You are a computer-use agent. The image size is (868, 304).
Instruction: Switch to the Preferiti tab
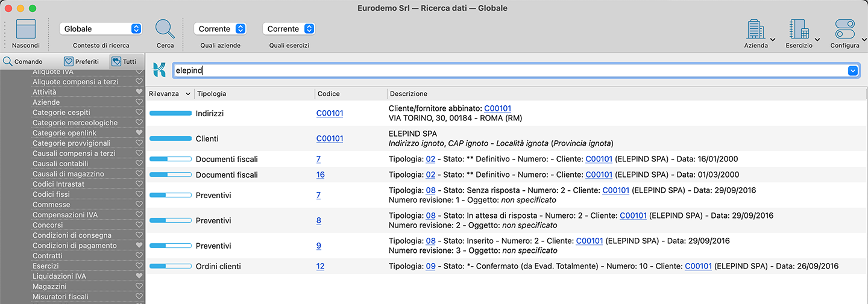(81, 61)
